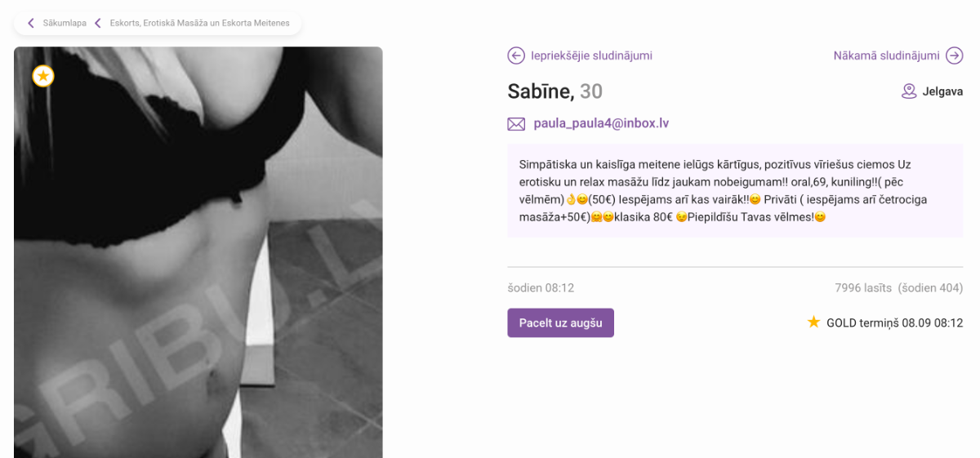Open the Eskorts, Erotiskā Masāža category breadcrumb
This screenshot has height=458, width=980.
point(200,23)
